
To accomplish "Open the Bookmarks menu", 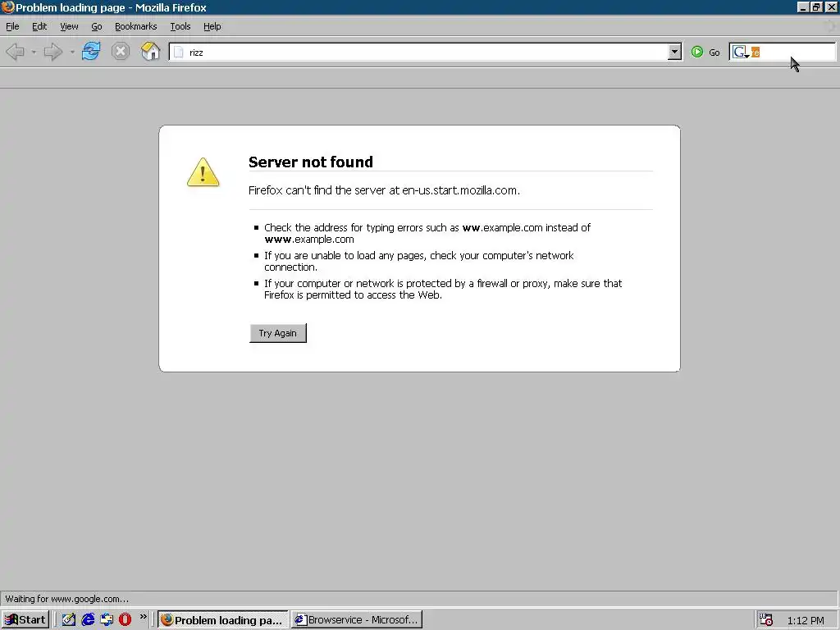I will pos(136,26).
